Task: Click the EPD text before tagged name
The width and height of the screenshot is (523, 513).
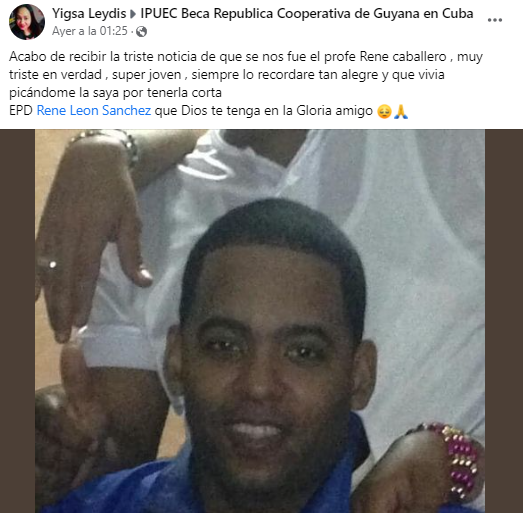Action: tap(21, 111)
